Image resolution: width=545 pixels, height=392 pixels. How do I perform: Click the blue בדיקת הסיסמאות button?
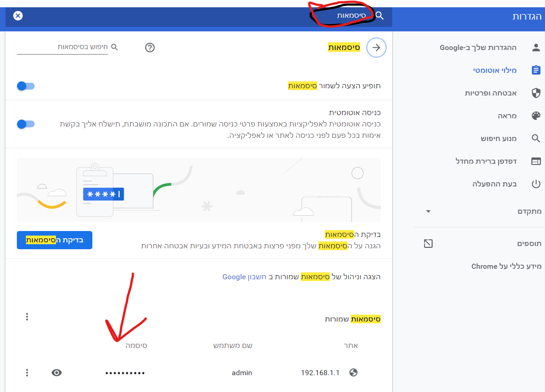pos(55,240)
